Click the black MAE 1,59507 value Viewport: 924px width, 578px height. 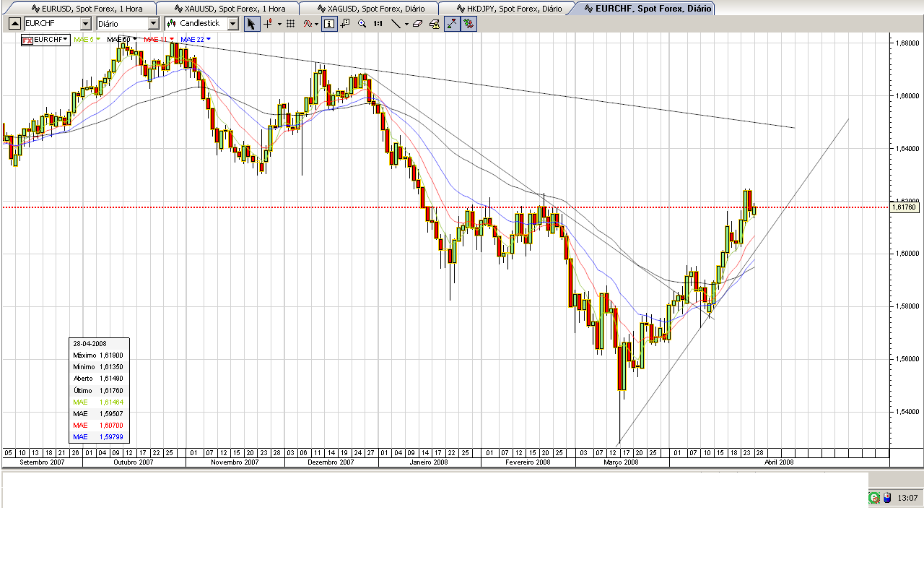click(111, 414)
